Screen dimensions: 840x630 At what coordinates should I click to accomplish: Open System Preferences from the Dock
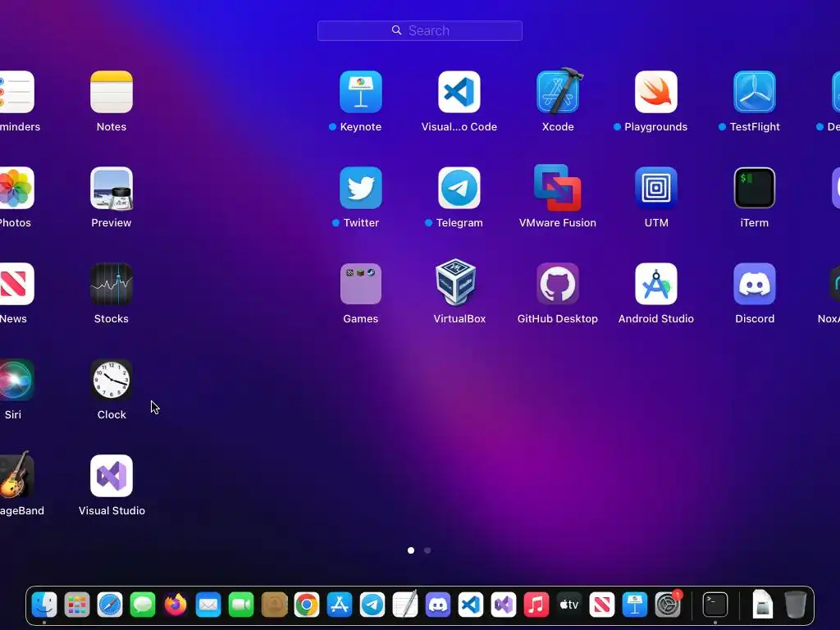(x=668, y=605)
